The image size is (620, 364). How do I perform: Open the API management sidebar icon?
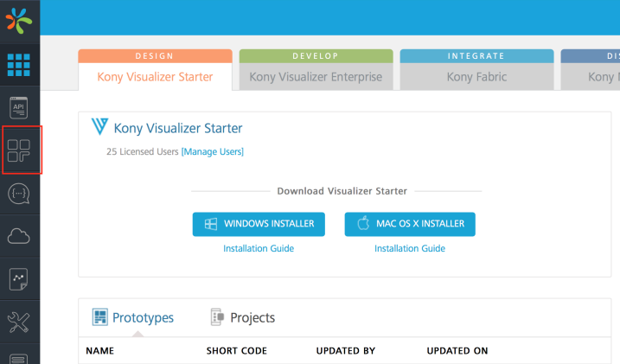pyautogui.click(x=18, y=107)
